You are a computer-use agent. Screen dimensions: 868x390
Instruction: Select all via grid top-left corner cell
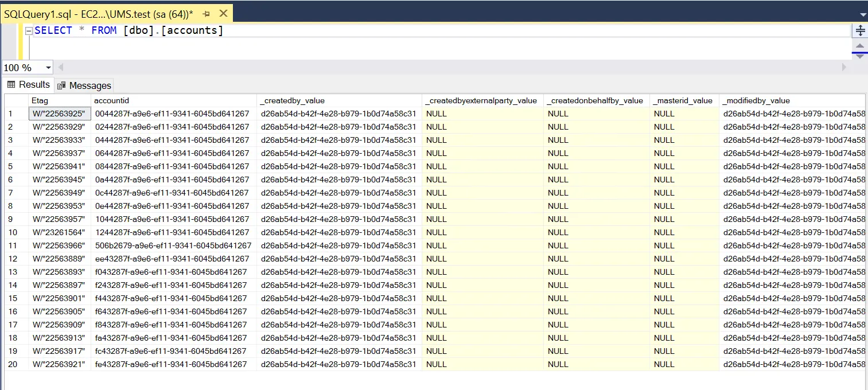click(15, 100)
